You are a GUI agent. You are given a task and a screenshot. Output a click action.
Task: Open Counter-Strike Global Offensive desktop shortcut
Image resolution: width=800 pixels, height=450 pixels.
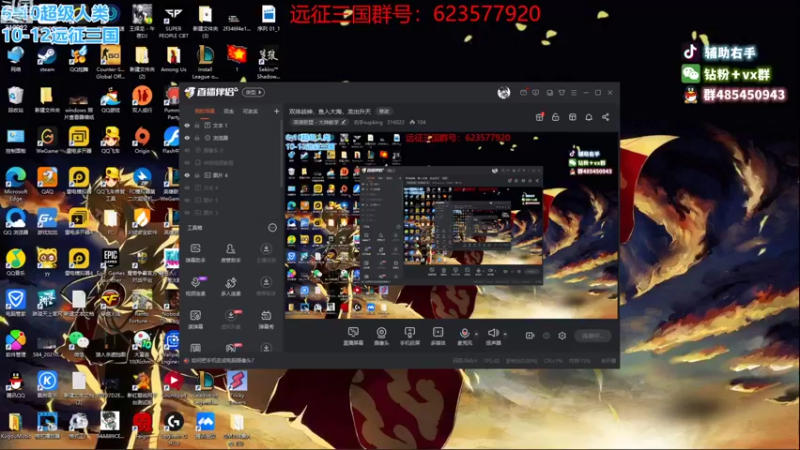pos(110,62)
